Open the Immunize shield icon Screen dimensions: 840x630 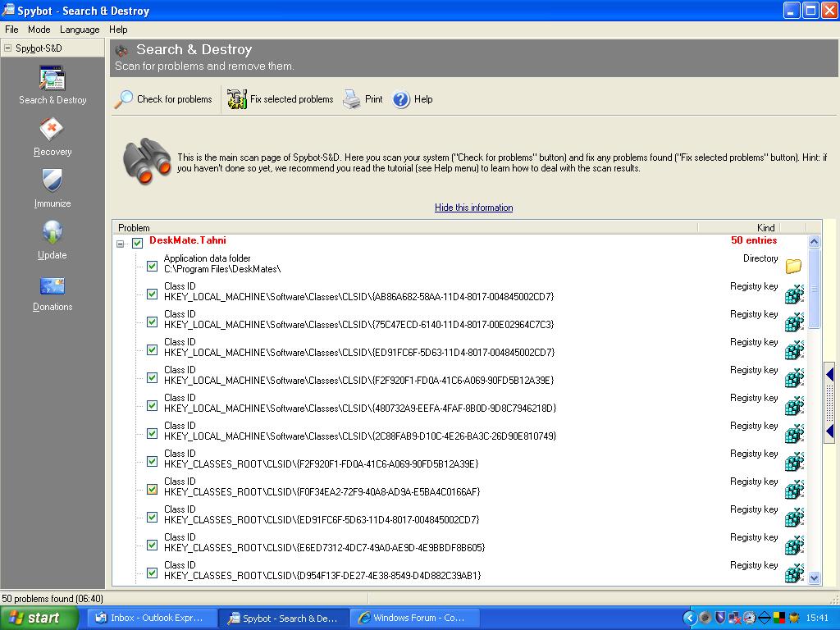point(52,180)
